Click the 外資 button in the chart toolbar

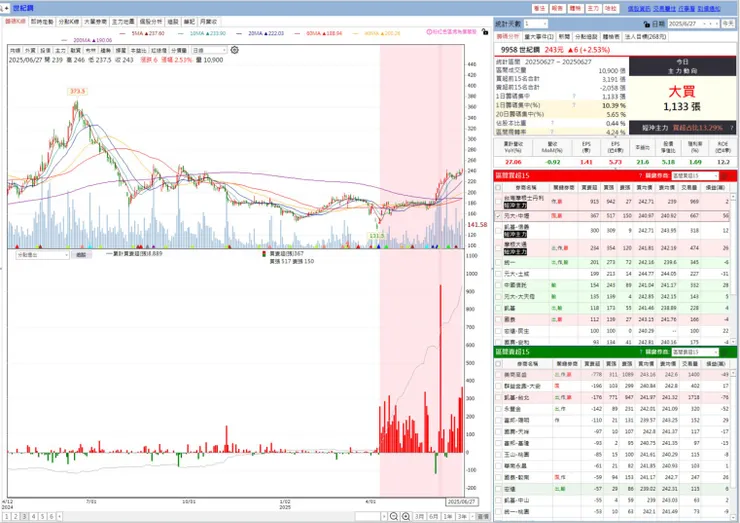[x=30, y=51]
